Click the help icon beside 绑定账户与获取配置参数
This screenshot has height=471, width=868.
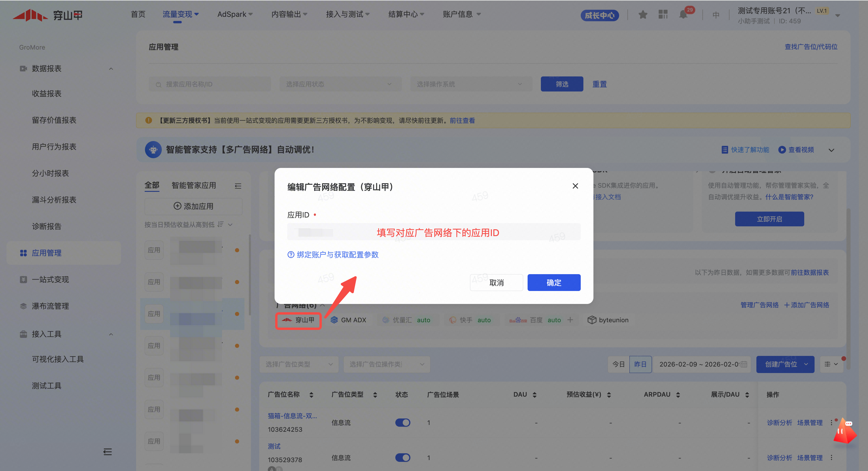(291, 255)
